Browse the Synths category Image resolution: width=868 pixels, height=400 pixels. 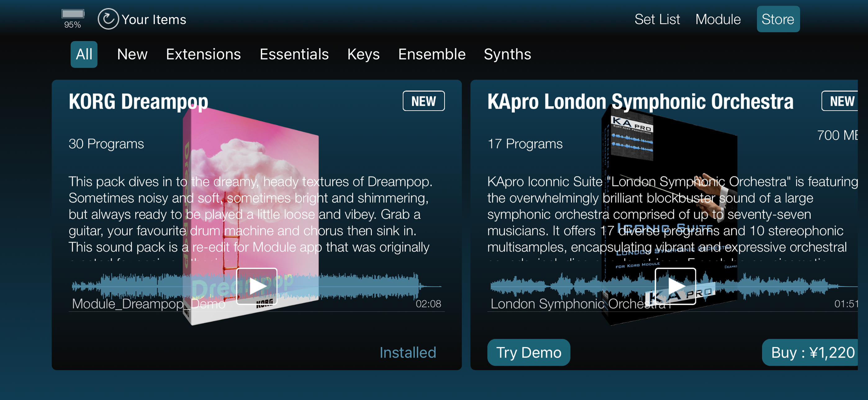tap(507, 55)
